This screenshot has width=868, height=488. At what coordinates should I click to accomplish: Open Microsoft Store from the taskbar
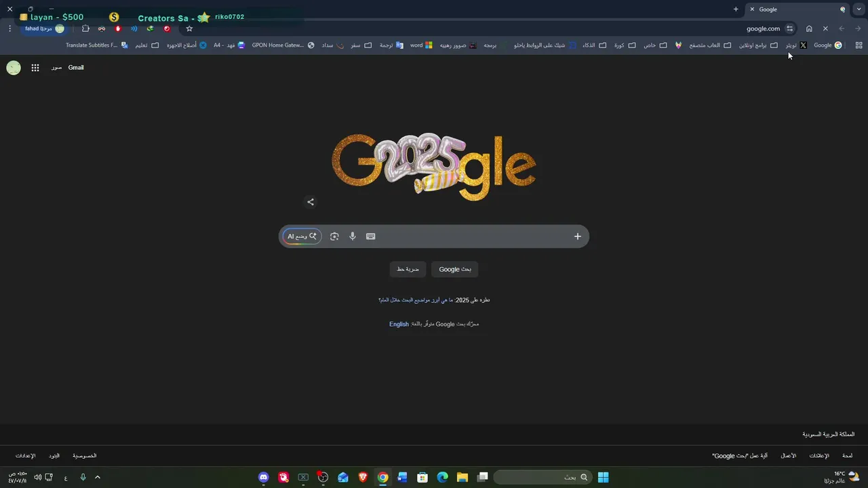tap(422, 477)
